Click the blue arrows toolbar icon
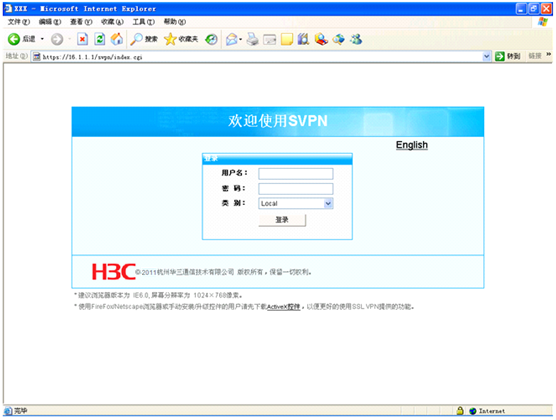Image resolution: width=556 pixels, height=420 pixels. pos(339,39)
